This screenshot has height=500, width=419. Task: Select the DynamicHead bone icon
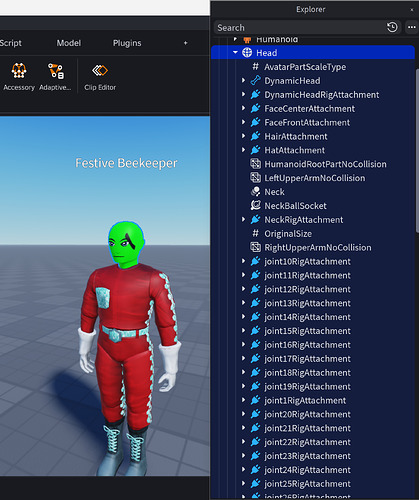pyautogui.click(x=256, y=81)
